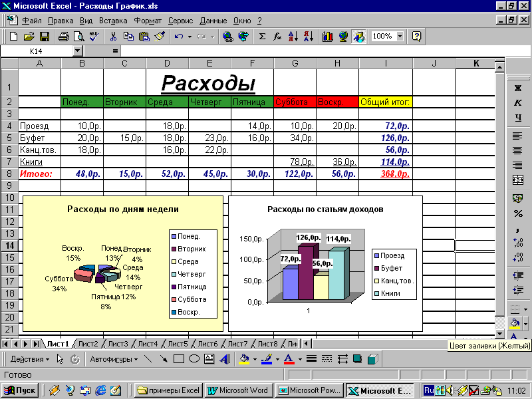Apply the yellow fill color bucket
Viewport: 532px width, 399px height.
pos(515,323)
